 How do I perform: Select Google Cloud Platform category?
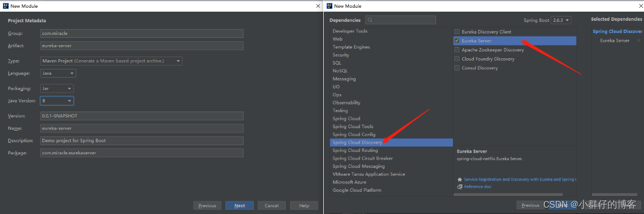[x=391, y=190]
